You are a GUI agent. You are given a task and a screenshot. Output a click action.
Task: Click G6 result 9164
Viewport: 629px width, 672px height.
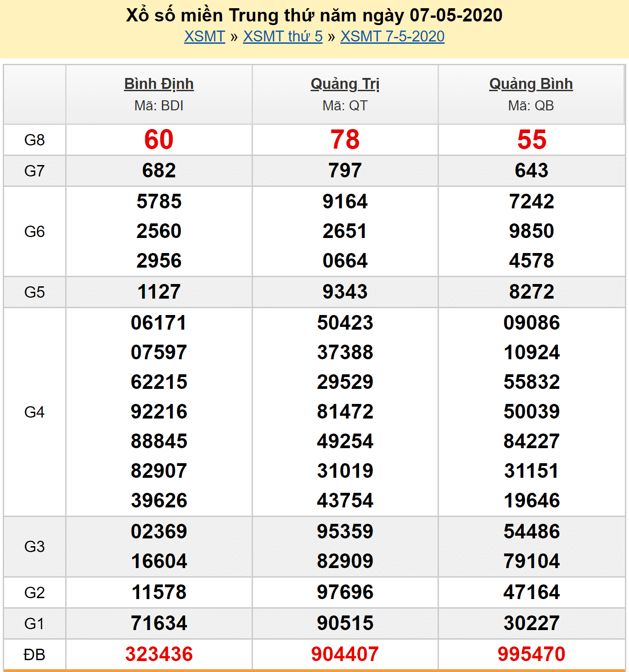[x=345, y=202]
